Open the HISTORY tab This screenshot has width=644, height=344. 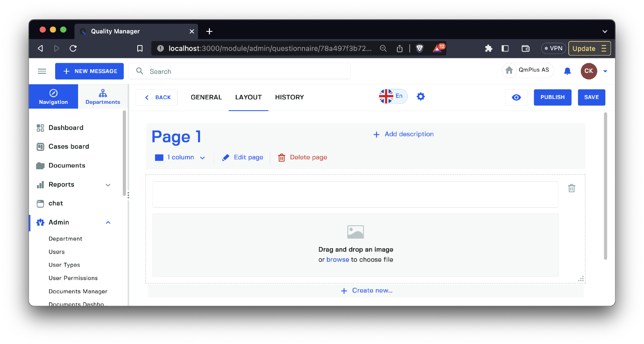289,97
